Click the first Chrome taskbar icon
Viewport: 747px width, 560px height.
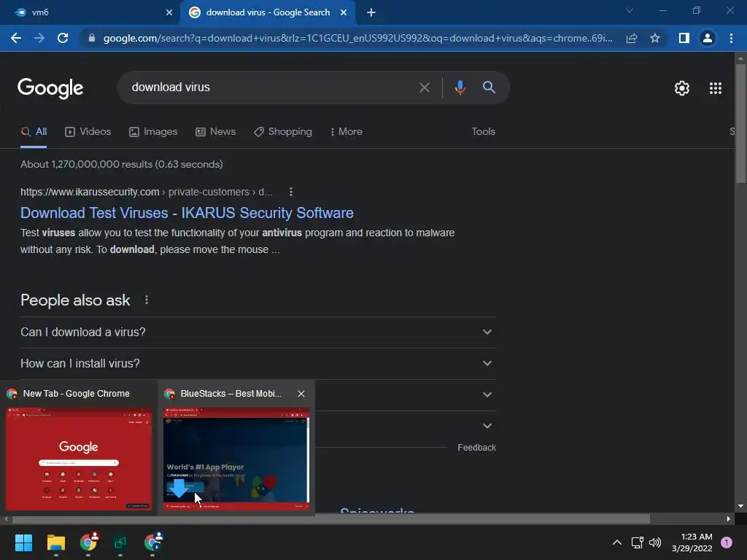pyautogui.click(x=88, y=542)
